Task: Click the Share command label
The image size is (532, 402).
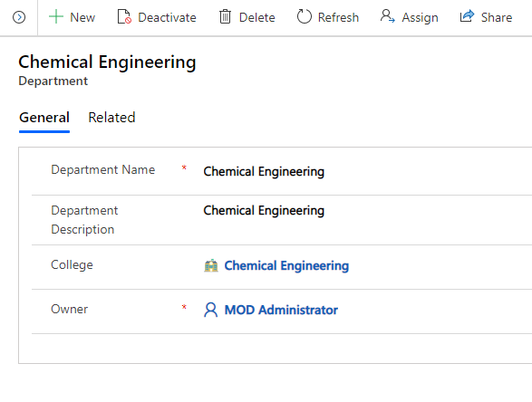Action: tap(497, 17)
